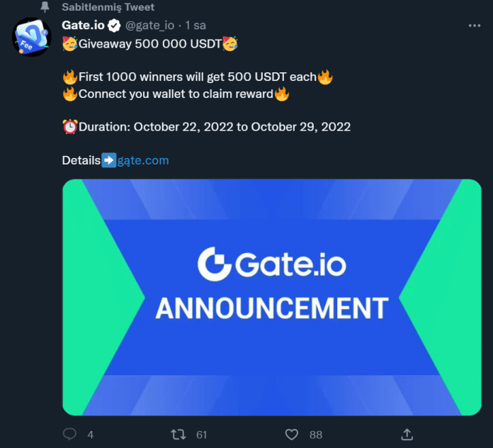Viewport: 493px width, 448px height.
Task: Click the blue verified badge
Action: coord(113,26)
